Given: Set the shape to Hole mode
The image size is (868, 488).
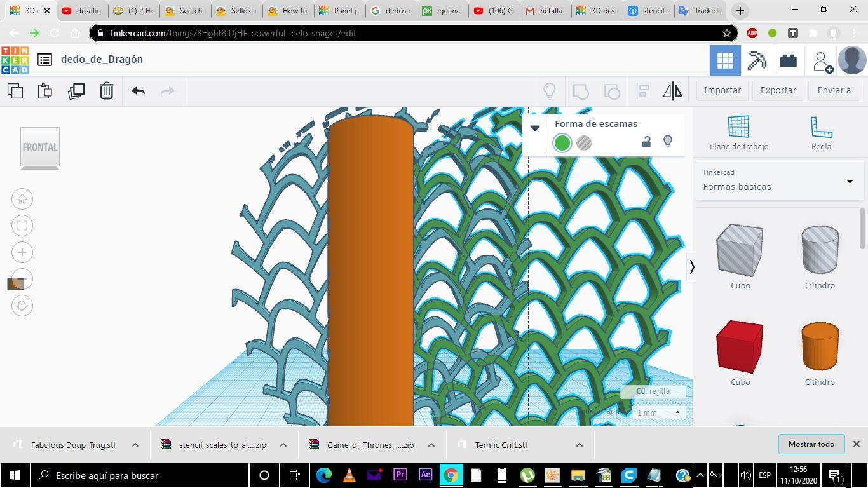Looking at the screenshot, I should click(x=584, y=143).
